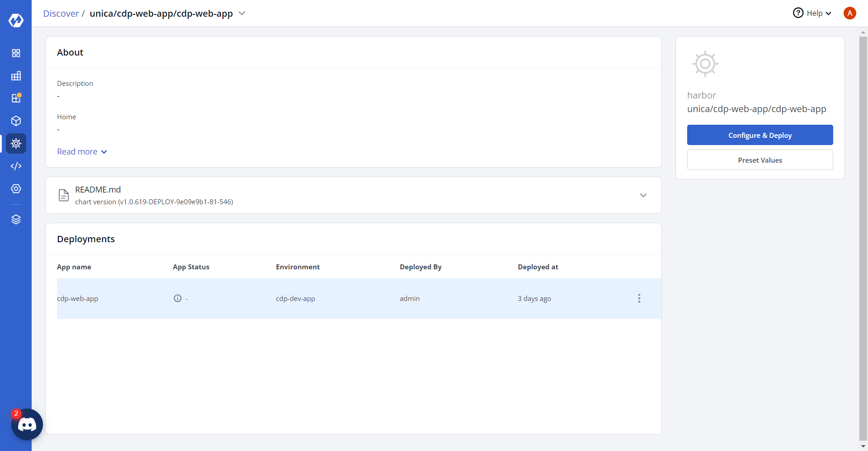Screen dimensions: 868x451
Task: Open Preset Values for the harbor chart
Action: [759, 160]
